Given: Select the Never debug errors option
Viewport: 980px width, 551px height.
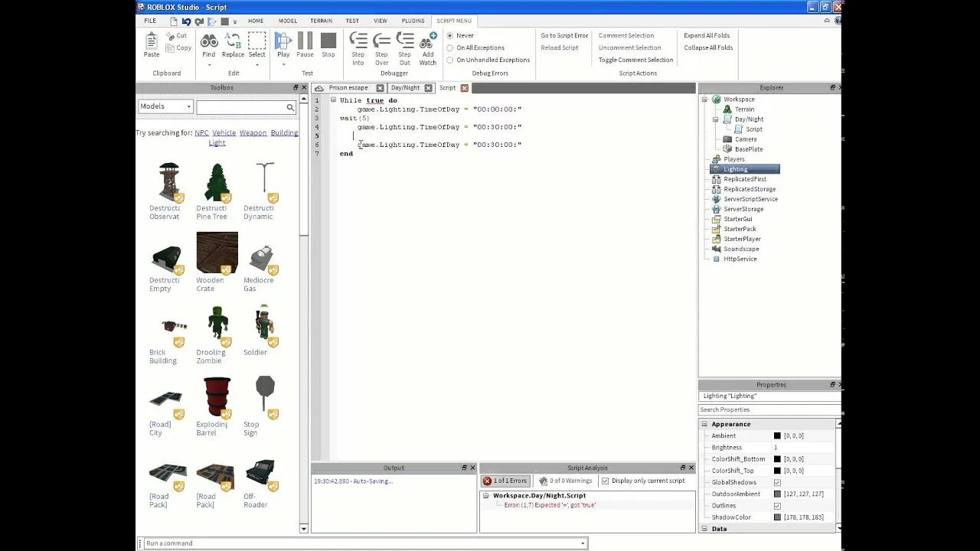Looking at the screenshot, I should [x=450, y=35].
